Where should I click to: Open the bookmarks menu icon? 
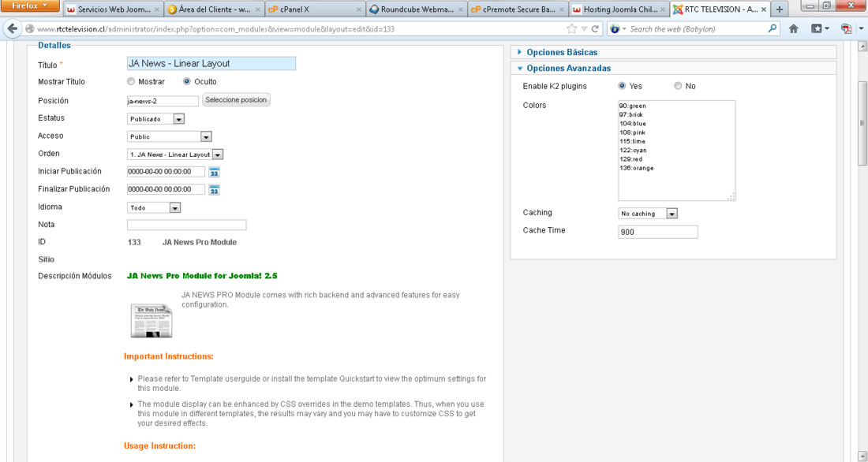tap(820, 28)
